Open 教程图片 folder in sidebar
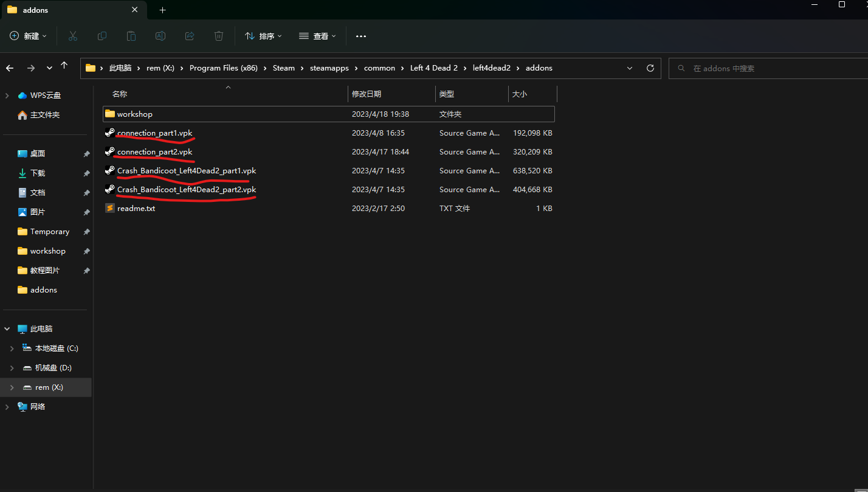The height and width of the screenshot is (492, 868). pyautogui.click(x=45, y=270)
